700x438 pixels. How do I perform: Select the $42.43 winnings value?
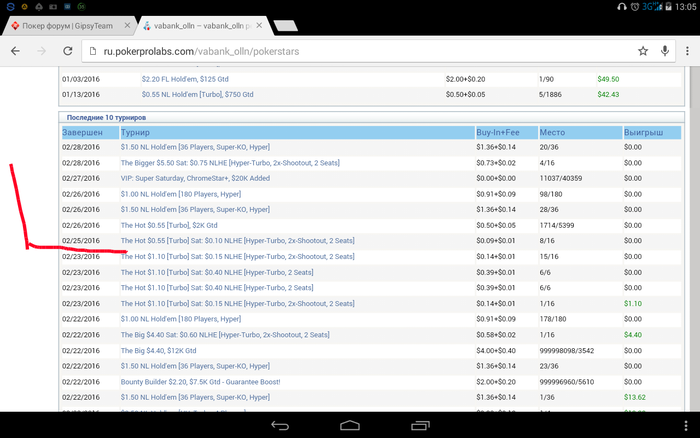(608, 95)
